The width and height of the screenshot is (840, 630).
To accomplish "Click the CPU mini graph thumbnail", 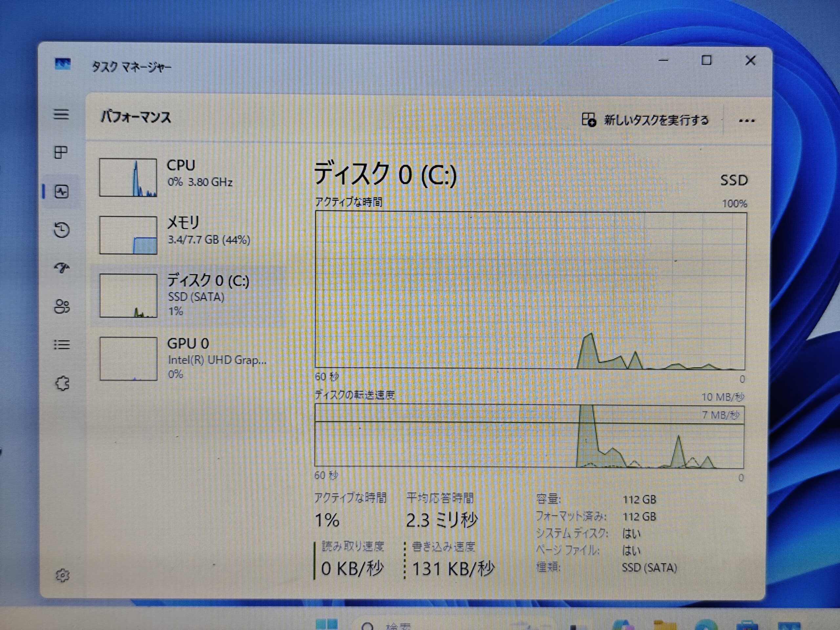I will point(128,177).
